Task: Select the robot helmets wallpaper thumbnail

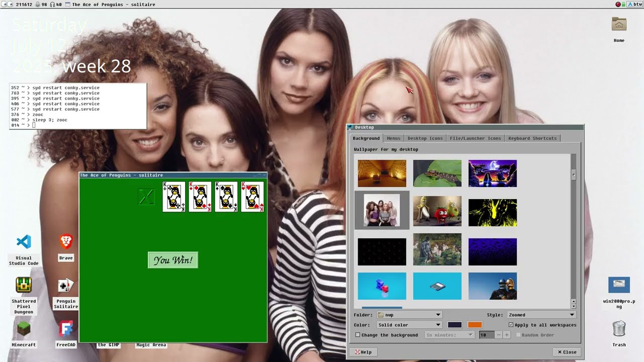Action: tap(493, 286)
